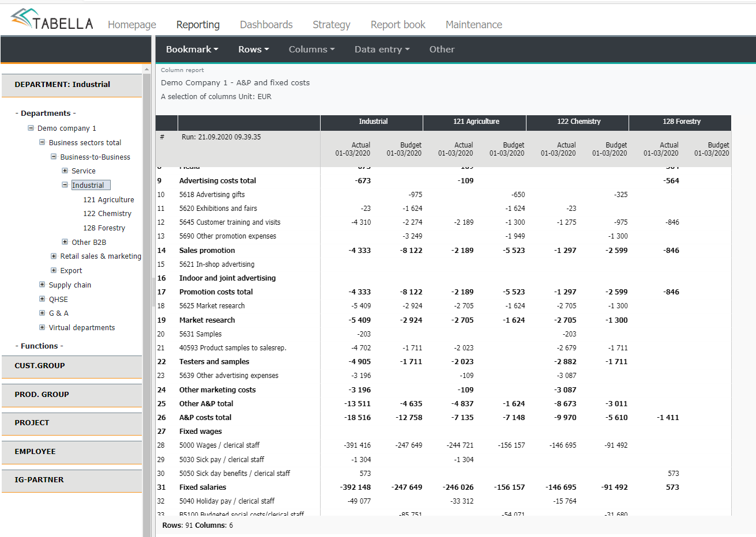This screenshot has height=537, width=756.
Task: Click the sidebar scroll up arrow
Action: [146, 70]
